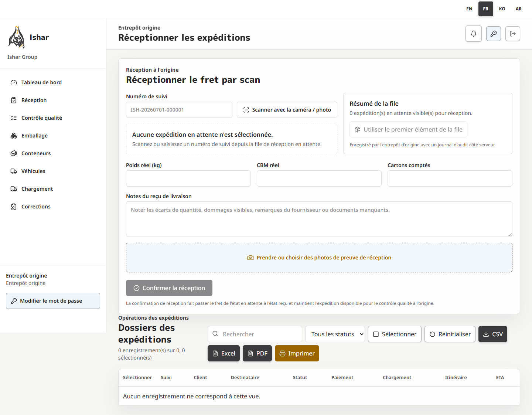Viewport: 532px width, 415px height.
Task: Open Corrections sidebar entry
Action: pos(53,207)
